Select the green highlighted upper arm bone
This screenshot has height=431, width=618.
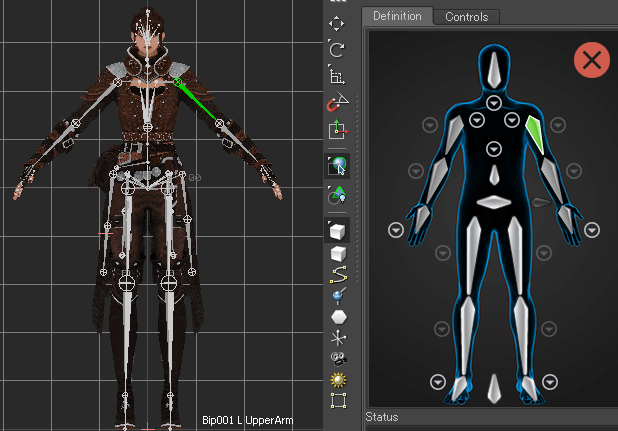pyautogui.click(x=535, y=135)
